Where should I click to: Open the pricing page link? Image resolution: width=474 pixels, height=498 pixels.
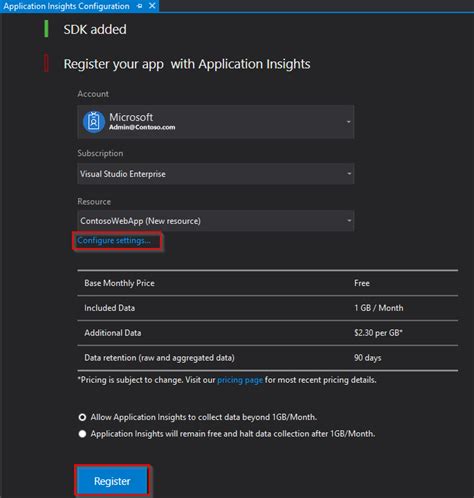click(240, 380)
